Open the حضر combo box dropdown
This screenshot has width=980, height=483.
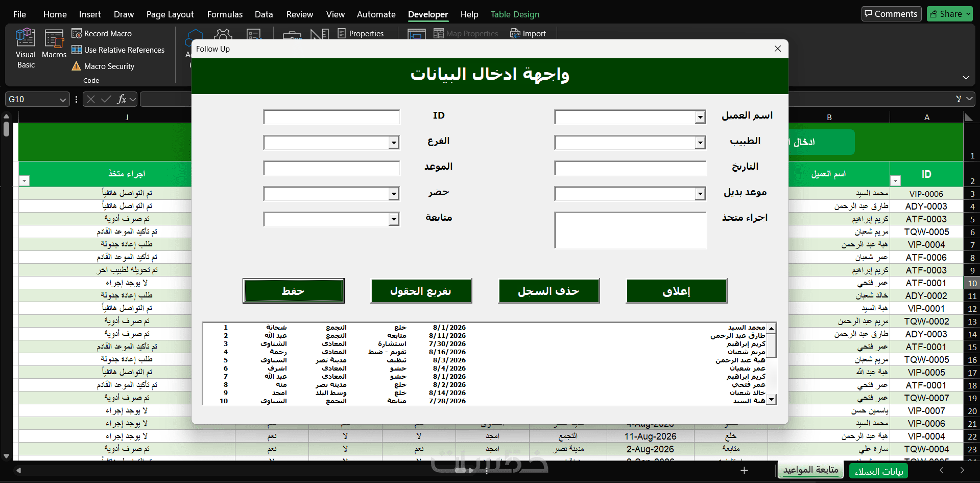[x=394, y=194]
